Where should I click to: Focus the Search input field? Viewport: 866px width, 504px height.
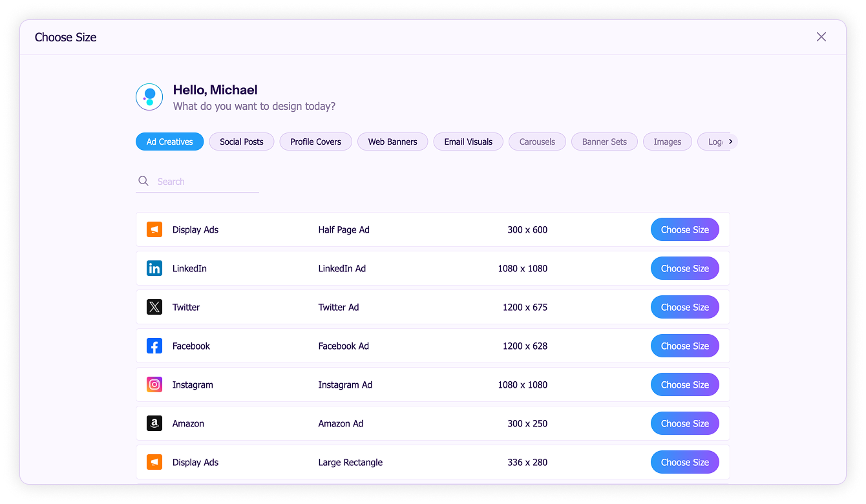click(x=197, y=182)
